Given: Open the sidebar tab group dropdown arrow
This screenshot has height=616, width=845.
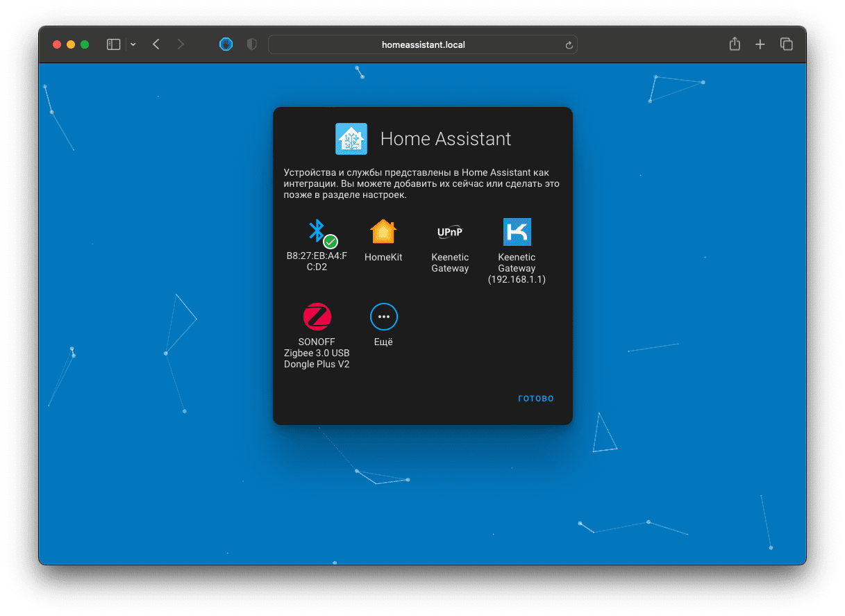Looking at the screenshot, I should (133, 44).
